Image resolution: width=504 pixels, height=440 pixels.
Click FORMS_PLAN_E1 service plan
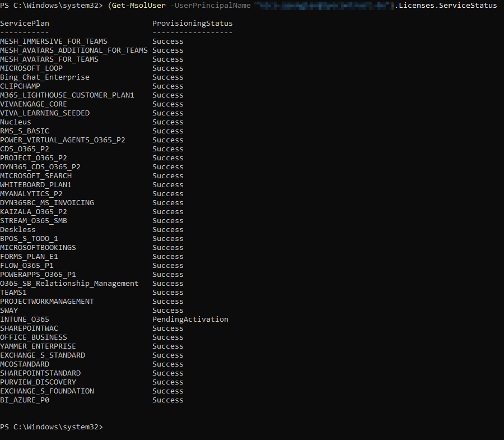[29, 257]
